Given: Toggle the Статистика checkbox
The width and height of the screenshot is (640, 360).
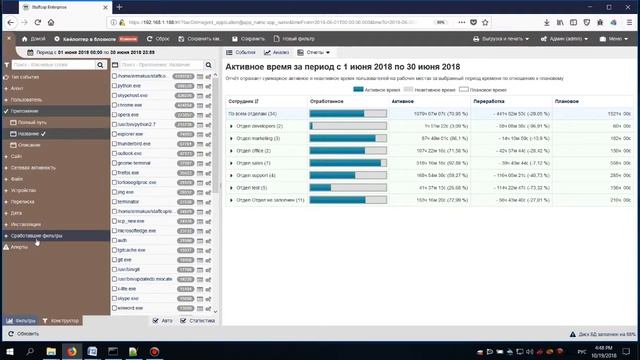Looking at the screenshot, I should (x=183, y=320).
